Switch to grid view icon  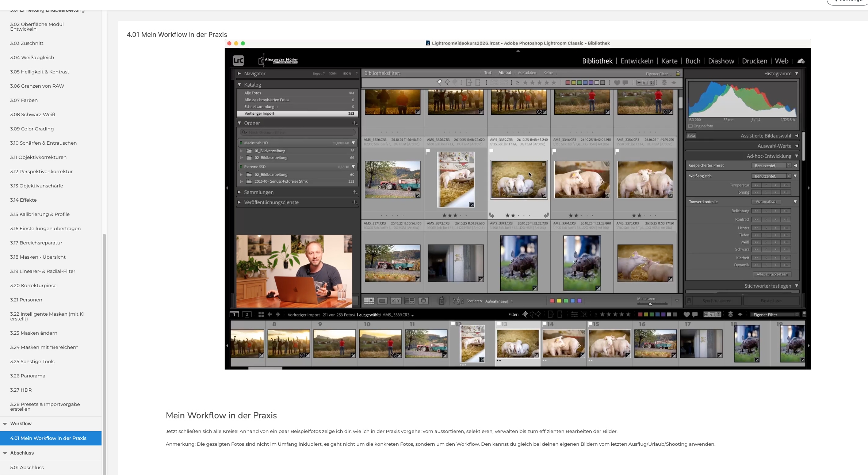pyautogui.click(x=369, y=301)
